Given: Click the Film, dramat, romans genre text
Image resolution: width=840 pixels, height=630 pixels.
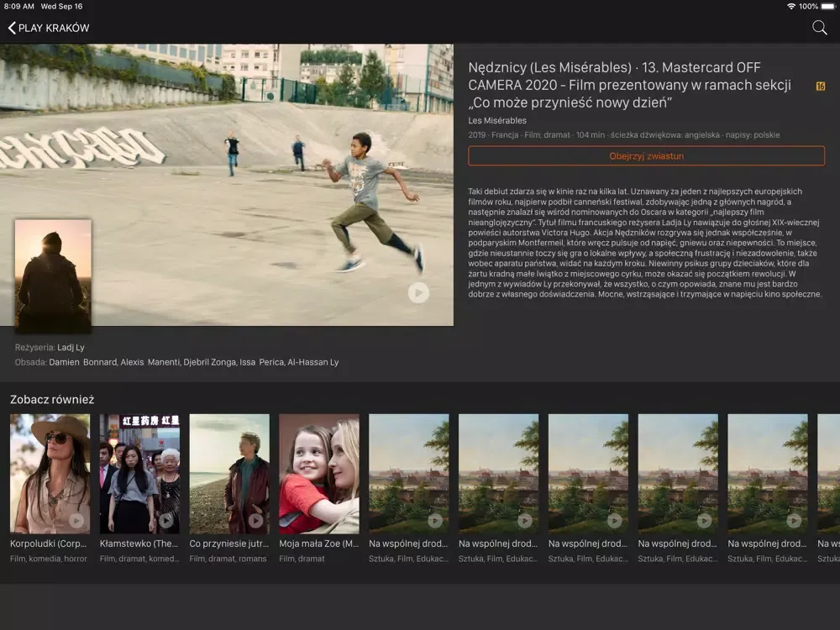Looking at the screenshot, I should click(228, 559).
